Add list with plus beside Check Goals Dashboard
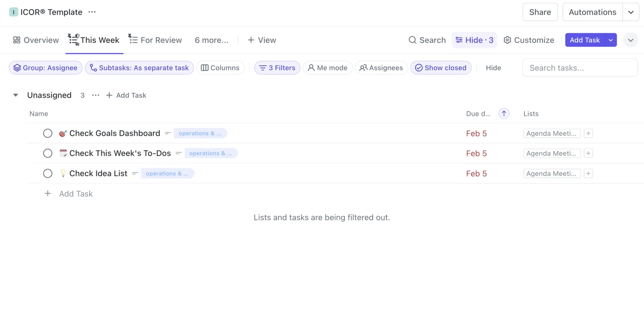This screenshot has width=644, height=311. coord(588,133)
